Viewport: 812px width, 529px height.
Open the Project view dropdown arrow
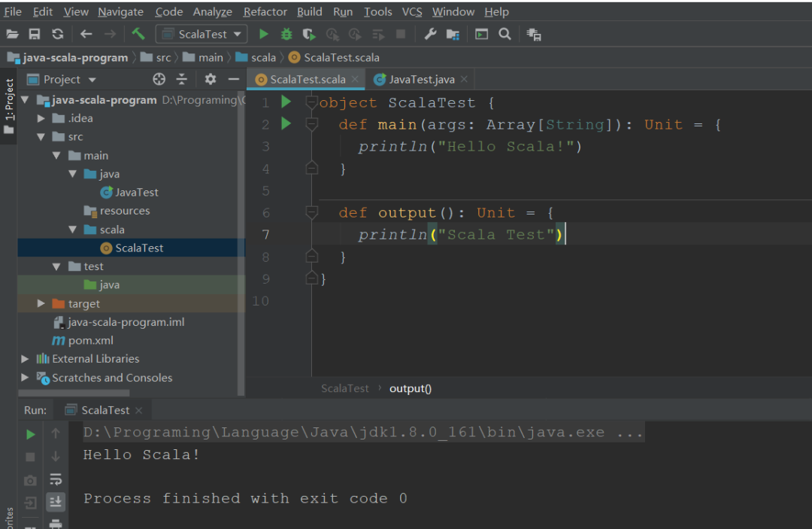(92, 80)
